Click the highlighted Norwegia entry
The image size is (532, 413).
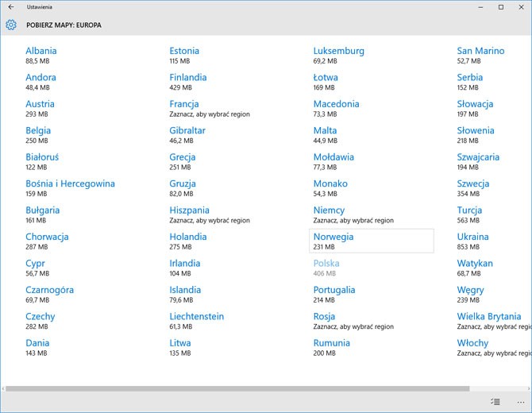372,241
